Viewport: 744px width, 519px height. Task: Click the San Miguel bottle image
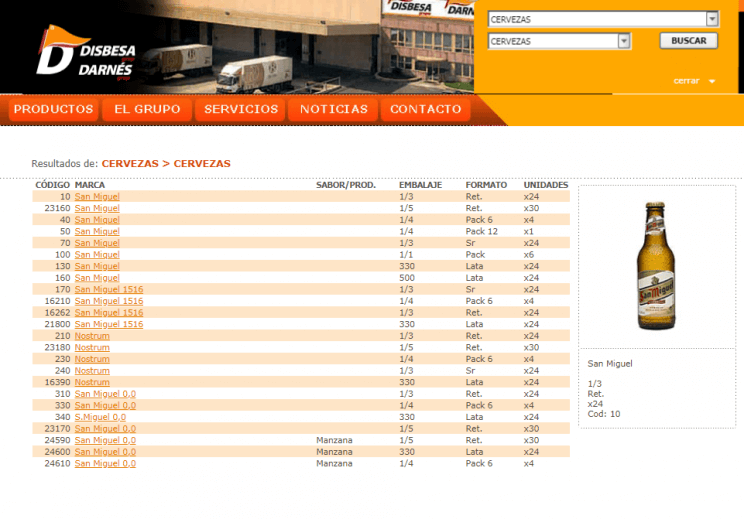coord(656,266)
